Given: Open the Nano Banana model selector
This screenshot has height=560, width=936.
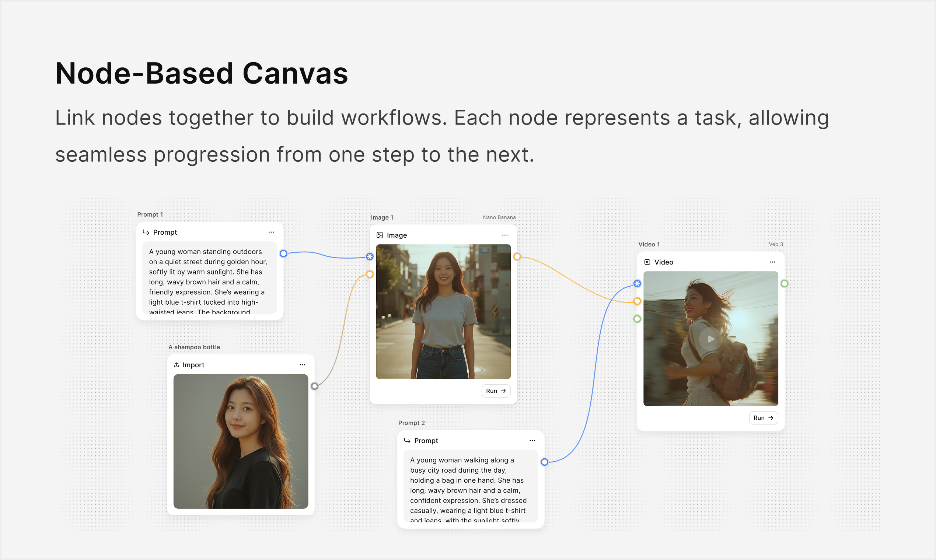Looking at the screenshot, I should point(499,217).
